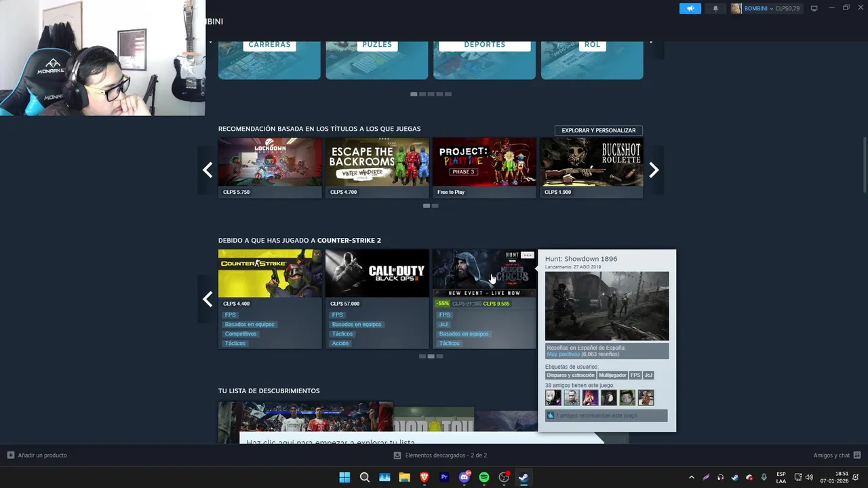
Task: Open Spotify from taskbar
Action: click(x=484, y=477)
